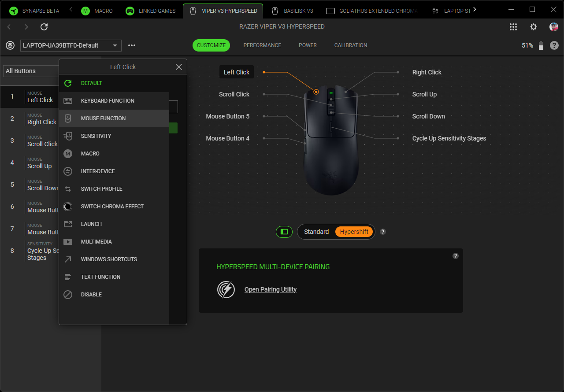Open the Customize tab
Viewport: 564px width, 392px height.
211,45
